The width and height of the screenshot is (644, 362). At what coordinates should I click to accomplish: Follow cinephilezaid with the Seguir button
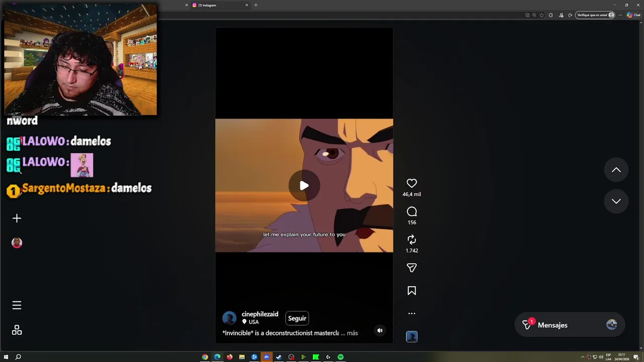297,318
